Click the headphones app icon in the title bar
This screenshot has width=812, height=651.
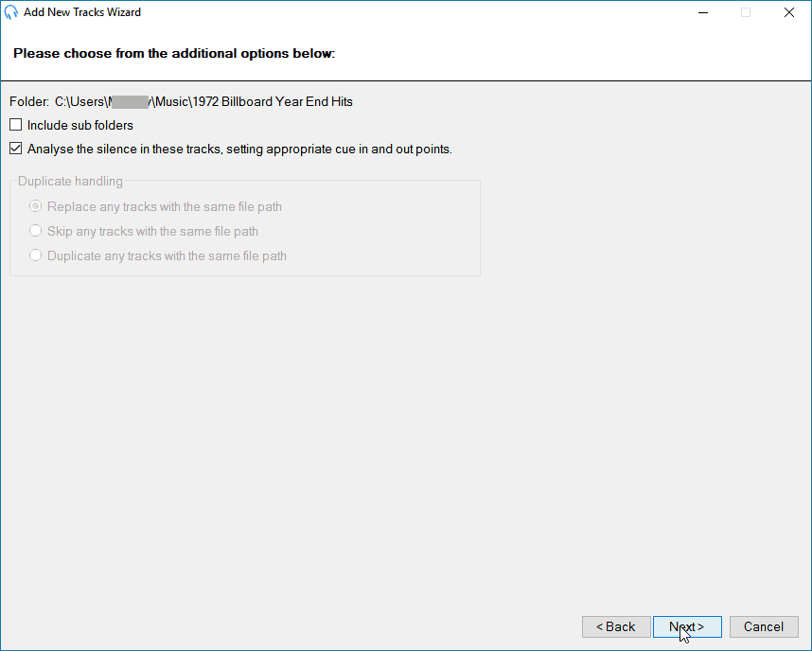[x=11, y=12]
